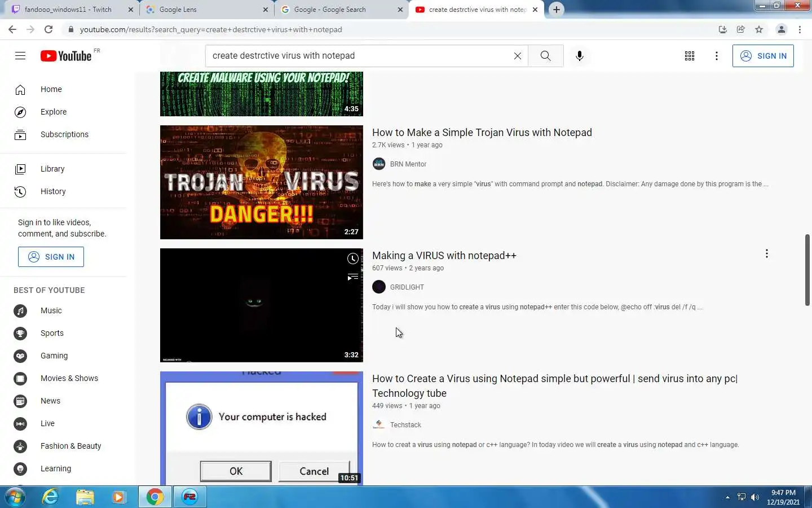The height and width of the screenshot is (508, 812).
Task: Open a new browser tab
Action: [x=557, y=10]
